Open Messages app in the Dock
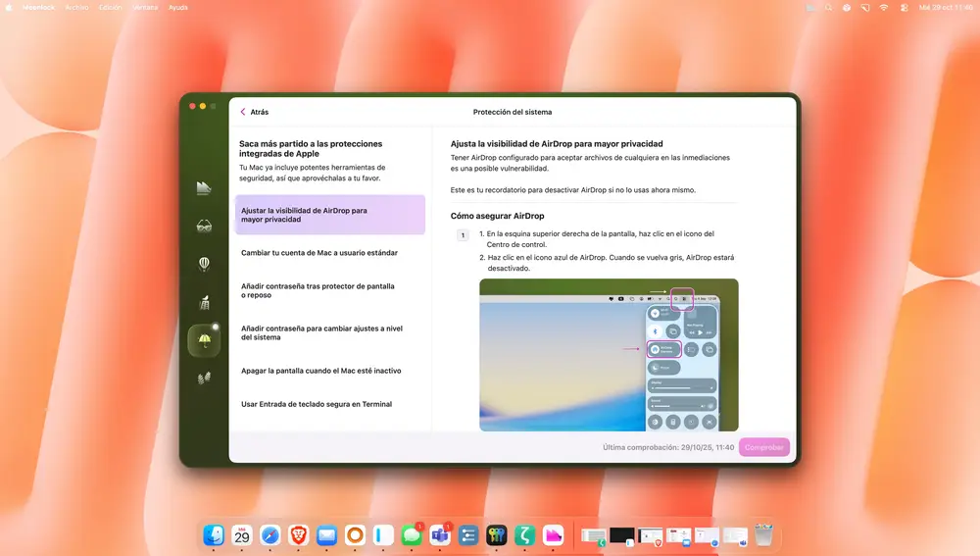This screenshot has width=980, height=556. (x=412, y=535)
